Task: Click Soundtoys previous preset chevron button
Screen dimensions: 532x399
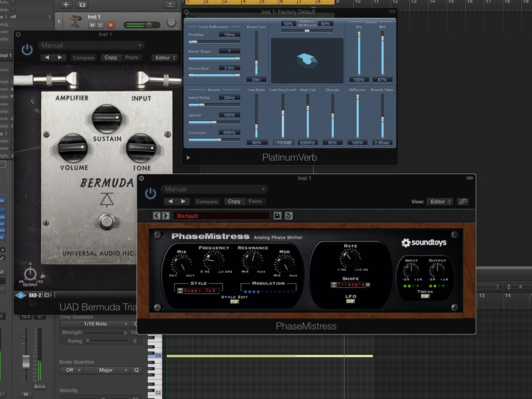Action: [156, 216]
